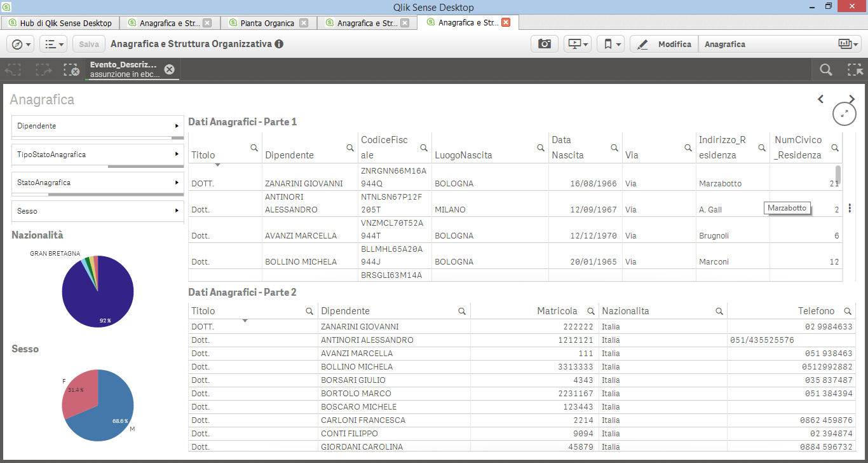The height and width of the screenshot is (463, 868).
Task: Step forward in selections
Action: (44, 70)
